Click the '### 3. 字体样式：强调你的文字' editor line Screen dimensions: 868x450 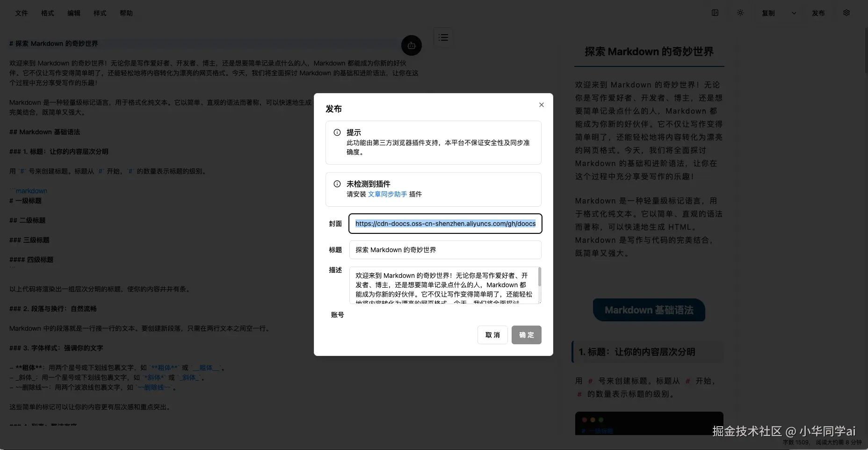[57, 348]
